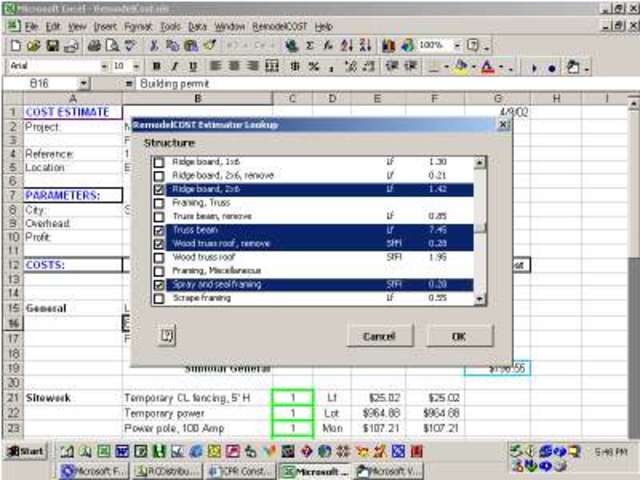Check the Ridge board, 1x6 checkbox
The height and width of the screenshot is (480, 640).
[x=159, y=162]
